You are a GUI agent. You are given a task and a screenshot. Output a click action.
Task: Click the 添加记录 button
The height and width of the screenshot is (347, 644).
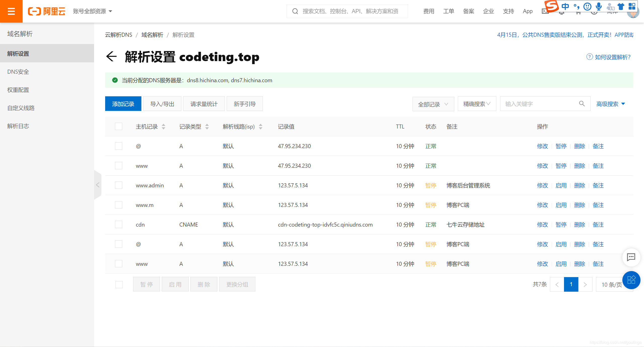point(123,104)
